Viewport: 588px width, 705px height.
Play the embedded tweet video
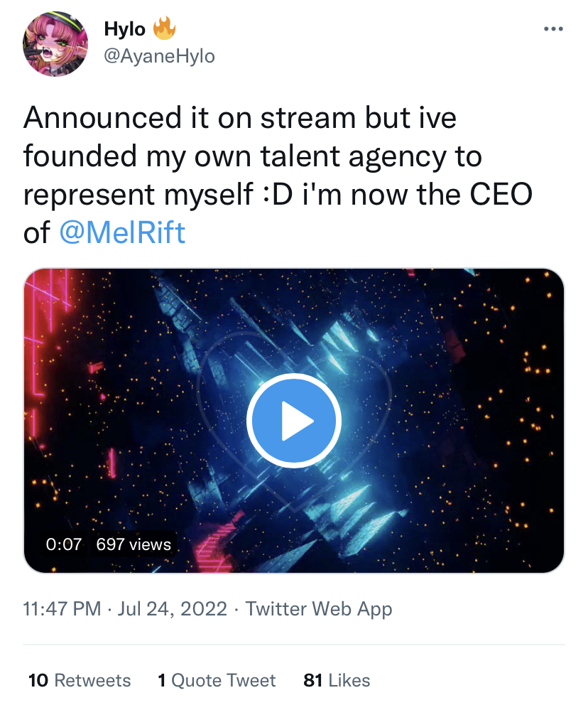coord(294,421)
